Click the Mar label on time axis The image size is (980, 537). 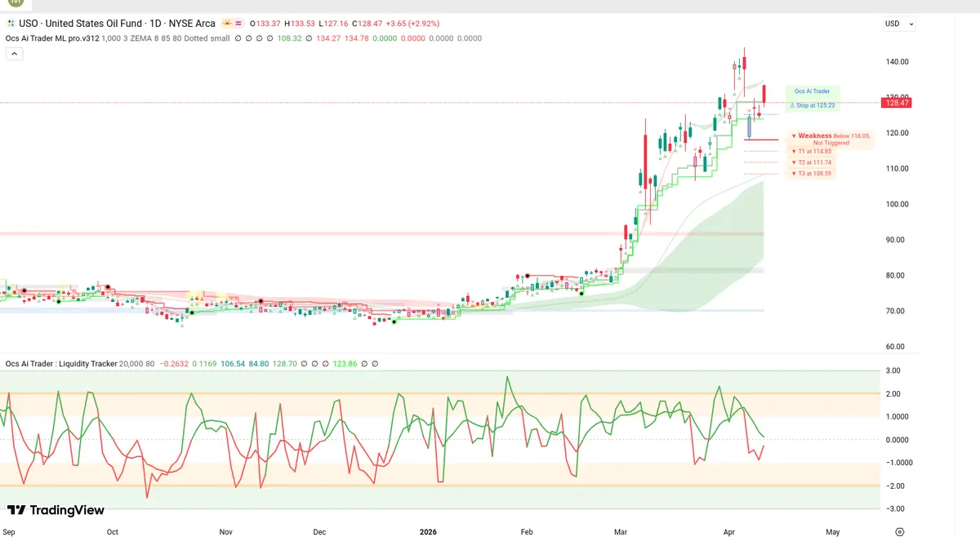point(621,532)
